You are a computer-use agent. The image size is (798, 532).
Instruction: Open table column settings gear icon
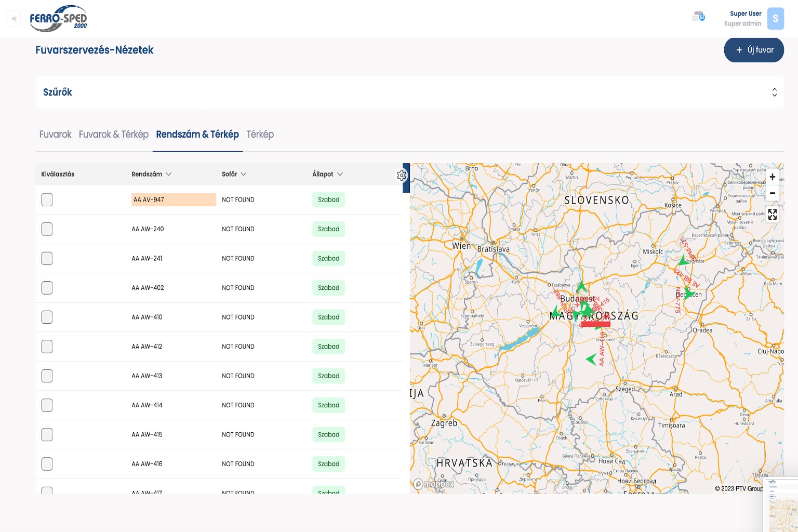[x=402, y=176]
